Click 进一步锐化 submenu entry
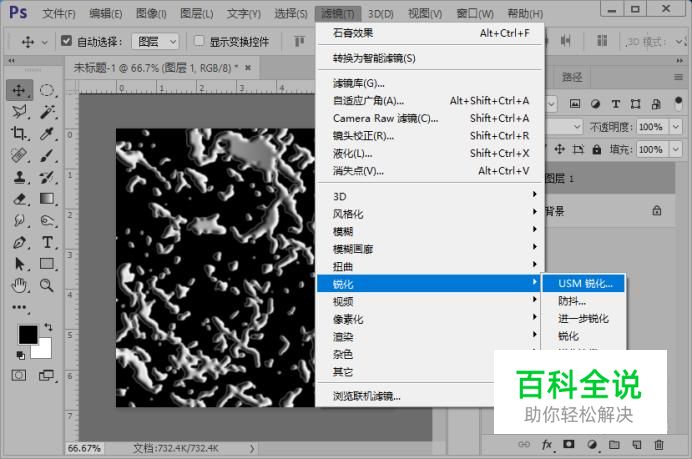This screenshot has height=459, width=692. click(x=583, y=318)
